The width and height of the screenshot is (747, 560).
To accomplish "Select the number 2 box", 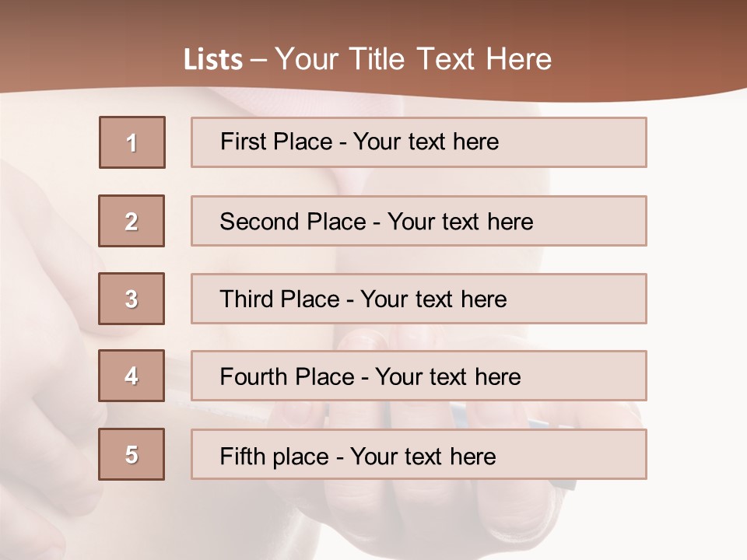I will click(x=132, y=221).
